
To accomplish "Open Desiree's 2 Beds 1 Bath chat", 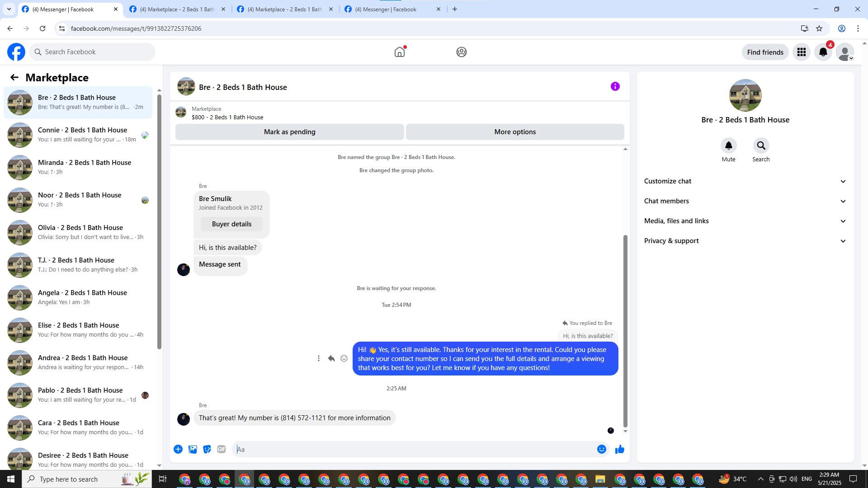I will (78, 457).
